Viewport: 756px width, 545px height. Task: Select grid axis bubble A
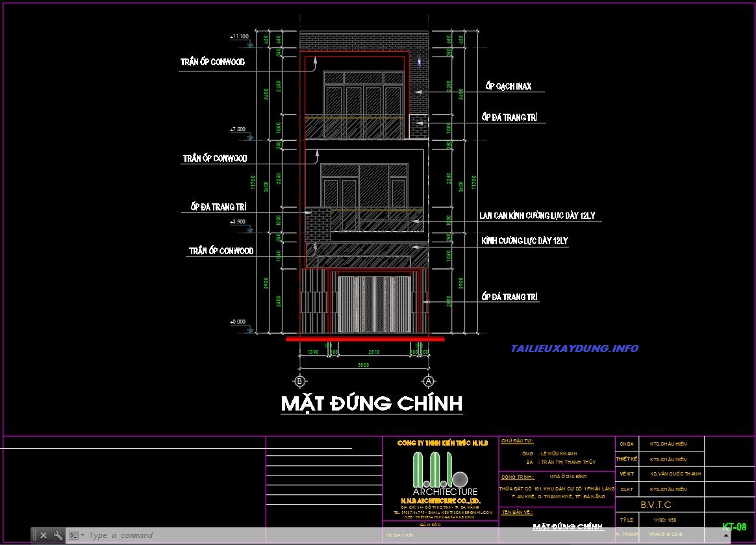429,381
